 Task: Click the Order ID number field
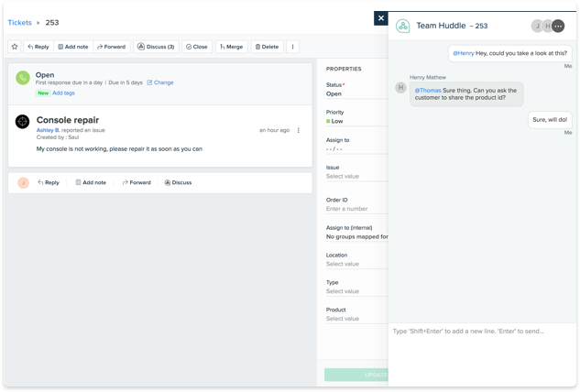(x=356, y=209)
